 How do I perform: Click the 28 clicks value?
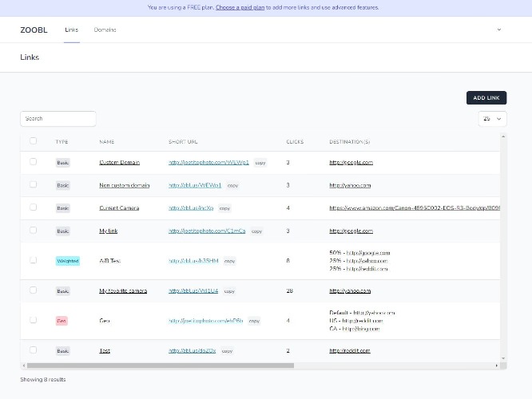coord(289,290)
